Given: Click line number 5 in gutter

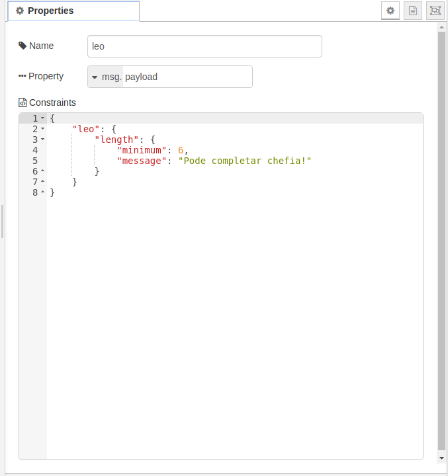Looking at the screenshot, I should click(x=35, y=161).
